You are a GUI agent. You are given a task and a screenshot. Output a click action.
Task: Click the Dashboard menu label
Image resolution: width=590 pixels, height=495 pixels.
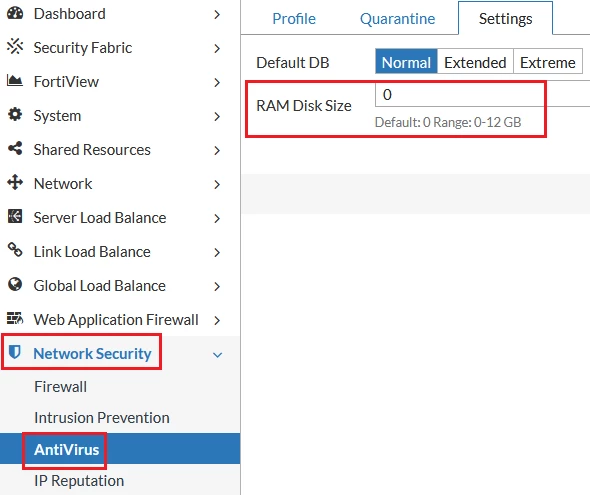(70, 14)
